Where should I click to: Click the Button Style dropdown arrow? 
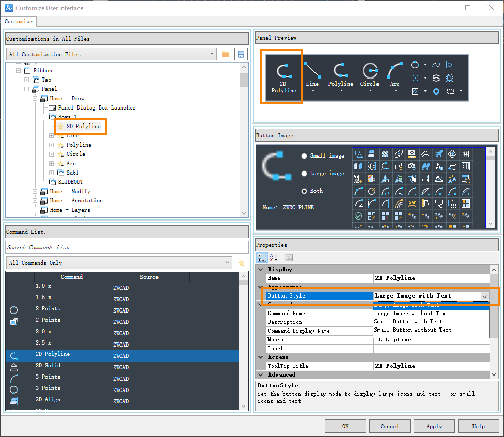point(485,296)
